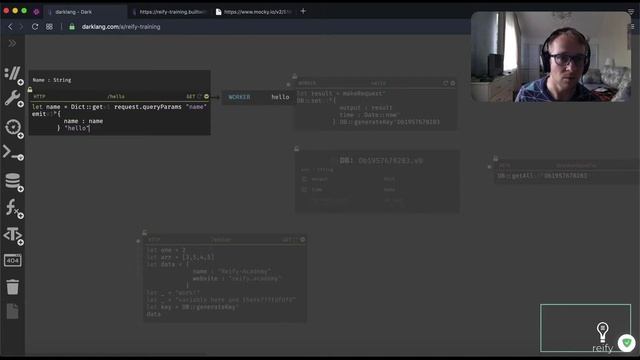Click the "name" string argument
Image resolution: width=640 pixels, height=360 pixels.
point(196,107)
